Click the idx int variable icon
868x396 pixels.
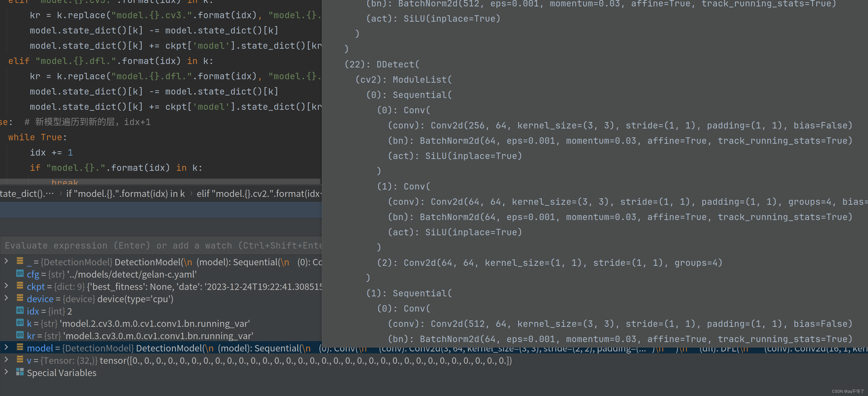[x=20, y=310]
